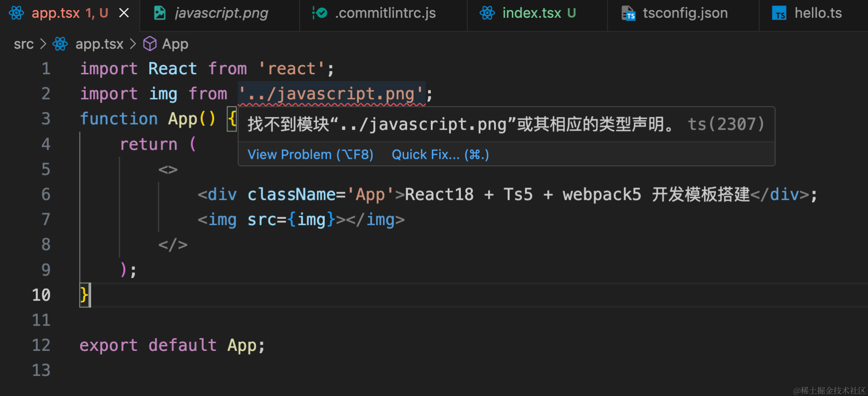Click line number 1 in the gutter

[46, 69]
